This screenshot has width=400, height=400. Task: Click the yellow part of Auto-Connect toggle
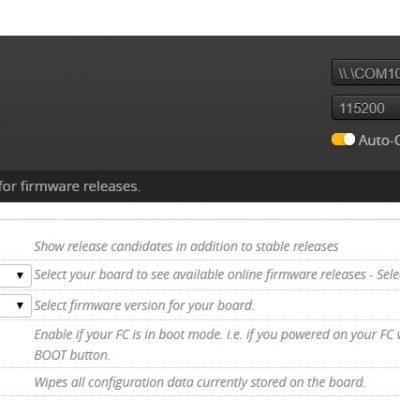(337, 139)
